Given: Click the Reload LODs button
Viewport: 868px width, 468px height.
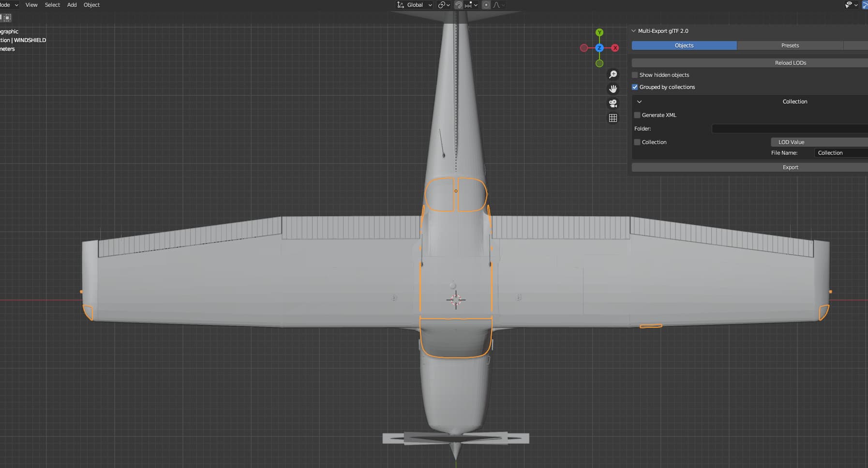Looking at the screenshot, I should click(x=790, y=63).
